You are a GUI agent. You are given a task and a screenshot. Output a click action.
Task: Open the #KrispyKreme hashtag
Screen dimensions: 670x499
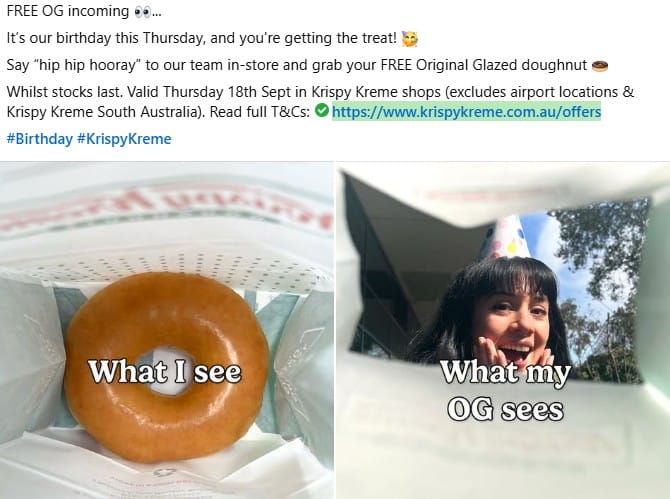coord(124,139)
